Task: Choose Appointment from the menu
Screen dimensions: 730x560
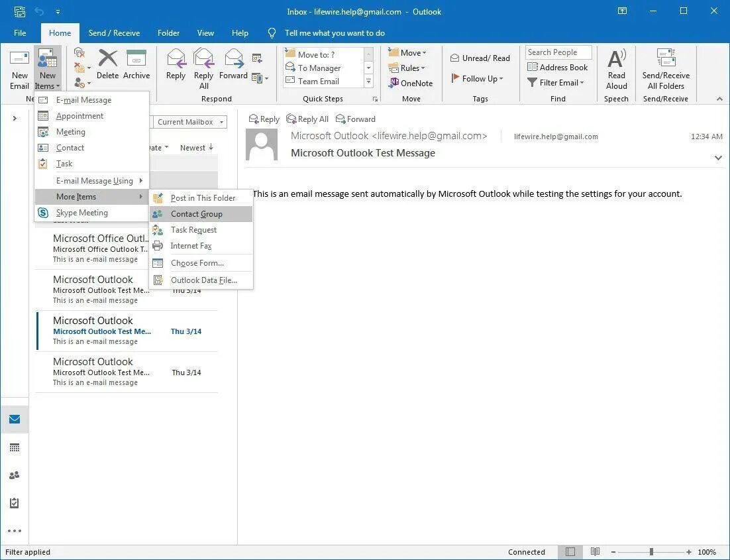Action: coord(91,115)
